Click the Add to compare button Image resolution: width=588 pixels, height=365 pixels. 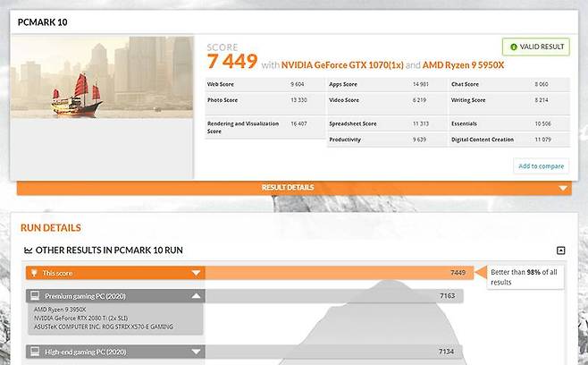tap(541, 166)
